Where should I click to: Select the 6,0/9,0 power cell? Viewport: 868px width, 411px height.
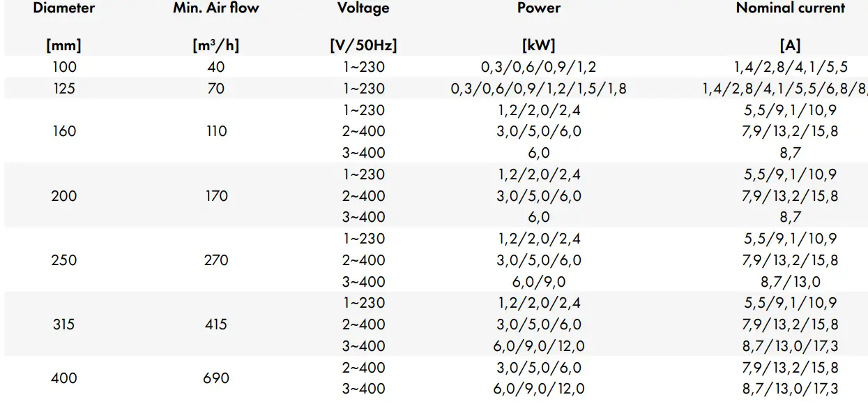[x=538, y=282]
